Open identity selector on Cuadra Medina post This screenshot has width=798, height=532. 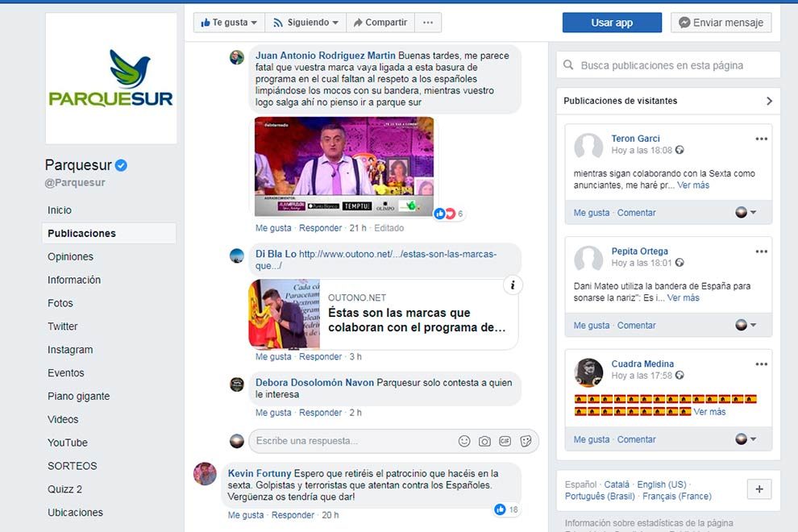point(746,438)
